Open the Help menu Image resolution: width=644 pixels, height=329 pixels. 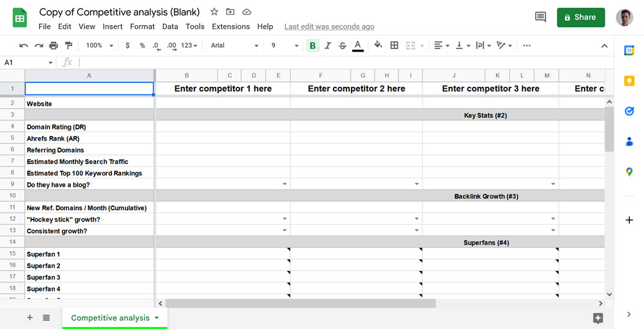[265, 26]
